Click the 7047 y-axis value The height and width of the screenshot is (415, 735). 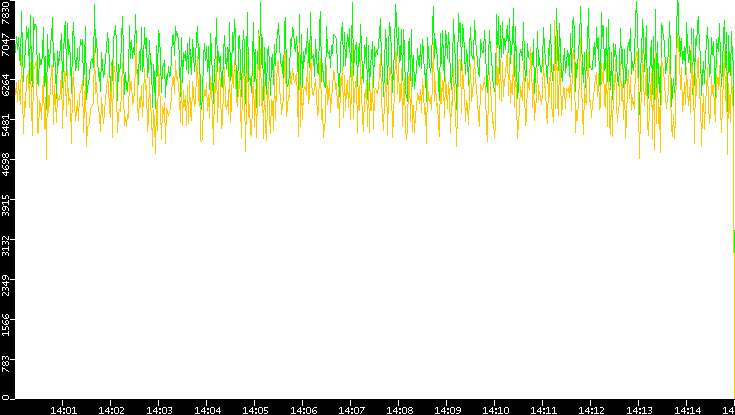6,45
